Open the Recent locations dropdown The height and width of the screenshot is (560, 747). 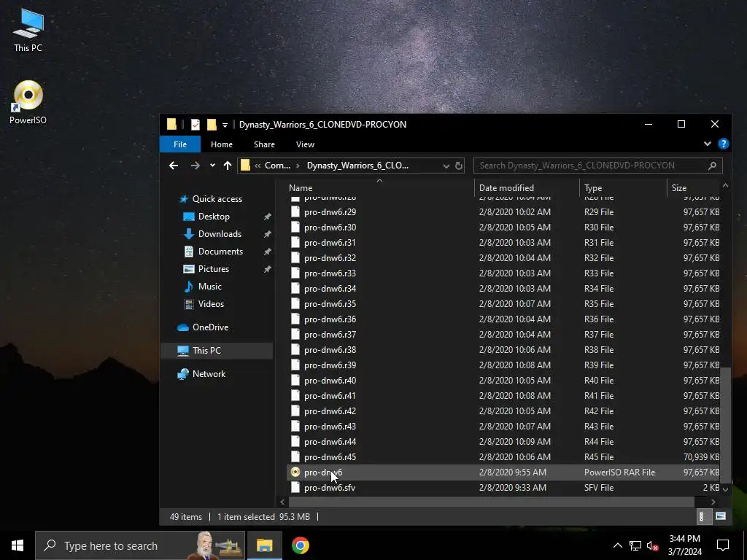212,166
